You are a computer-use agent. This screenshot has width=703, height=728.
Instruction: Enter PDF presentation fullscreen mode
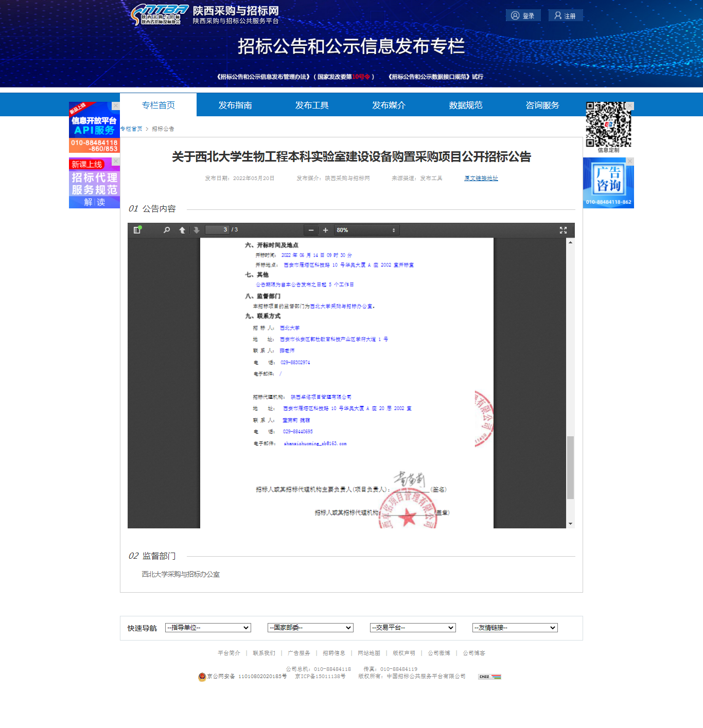pos(563,230)
